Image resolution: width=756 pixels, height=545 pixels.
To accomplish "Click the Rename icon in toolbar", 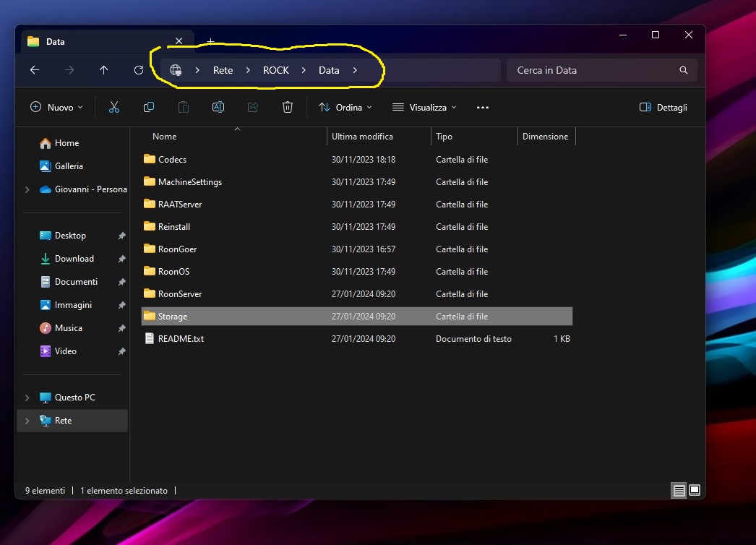I will (218, 107).
